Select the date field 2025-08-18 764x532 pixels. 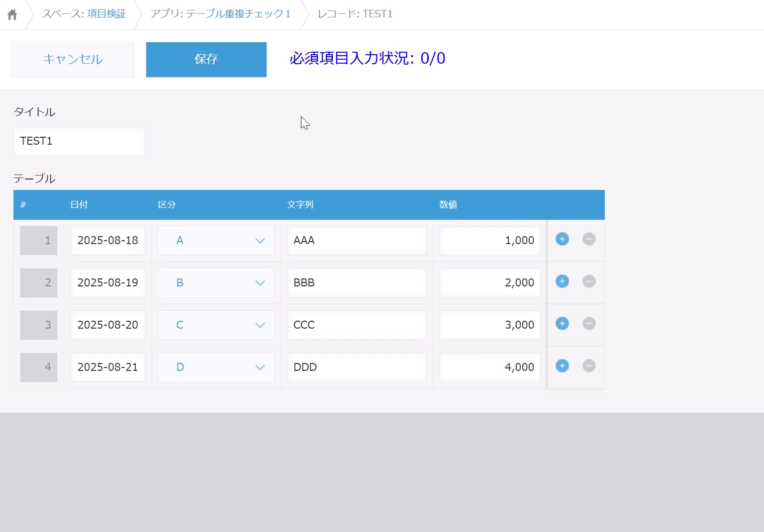(108, 241)
